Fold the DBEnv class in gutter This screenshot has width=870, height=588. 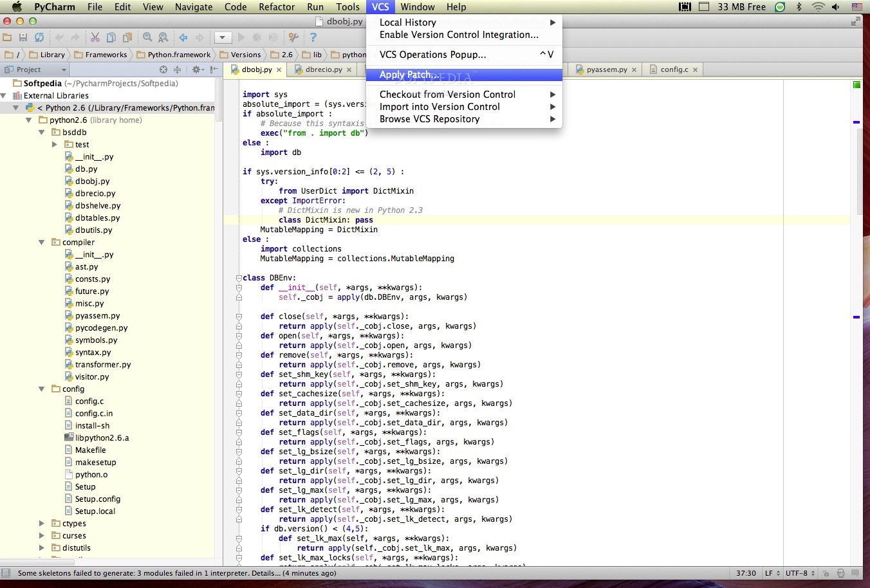click(238, 278)
